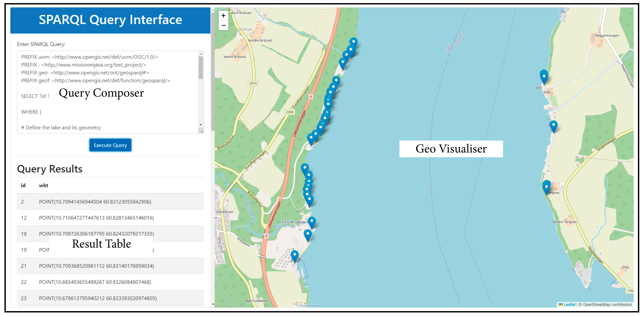The width and height of the screenshot is (644, 316).
Task: Click the marker by the Bråstad marina
Action: pos(295,255)
